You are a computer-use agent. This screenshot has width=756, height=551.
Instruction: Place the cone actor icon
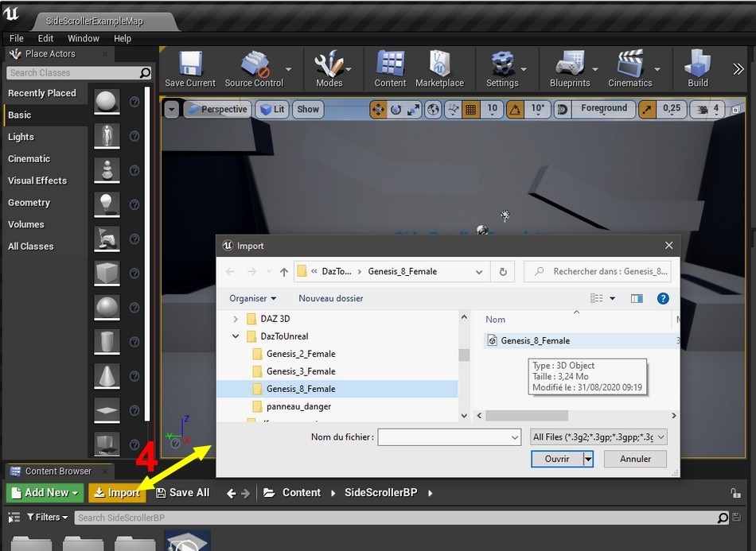[107, 375]
